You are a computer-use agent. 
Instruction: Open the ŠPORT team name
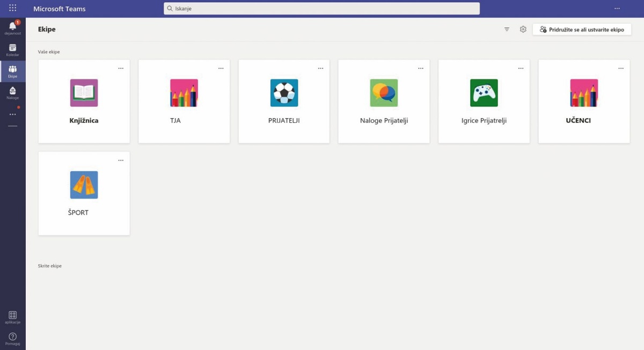[78, 213]
